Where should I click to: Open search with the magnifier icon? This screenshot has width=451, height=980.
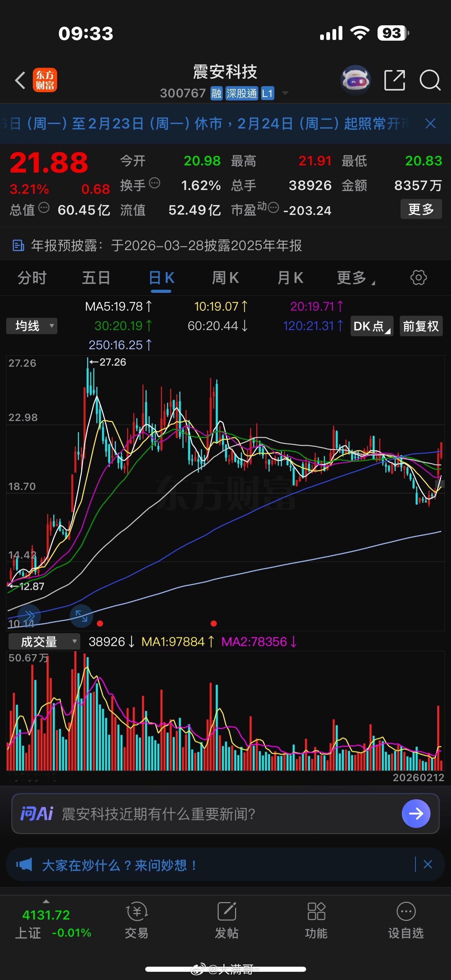point(430,80)
